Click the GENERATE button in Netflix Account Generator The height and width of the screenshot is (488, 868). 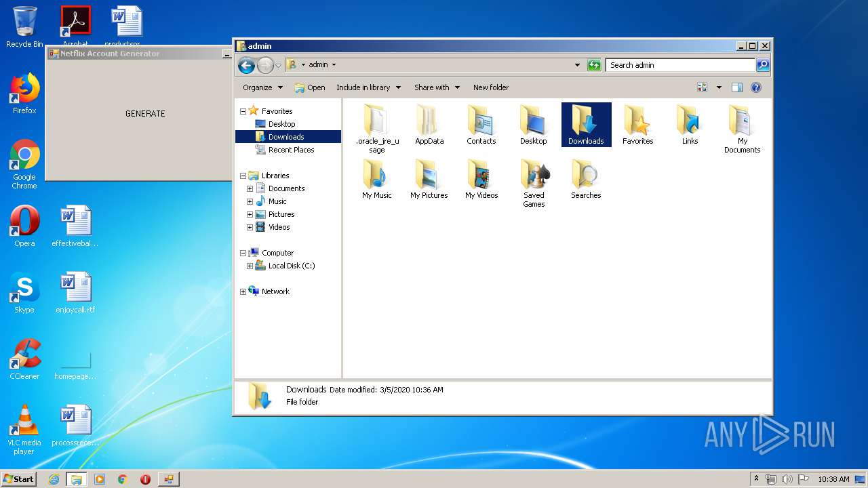[x=145, y=114]
